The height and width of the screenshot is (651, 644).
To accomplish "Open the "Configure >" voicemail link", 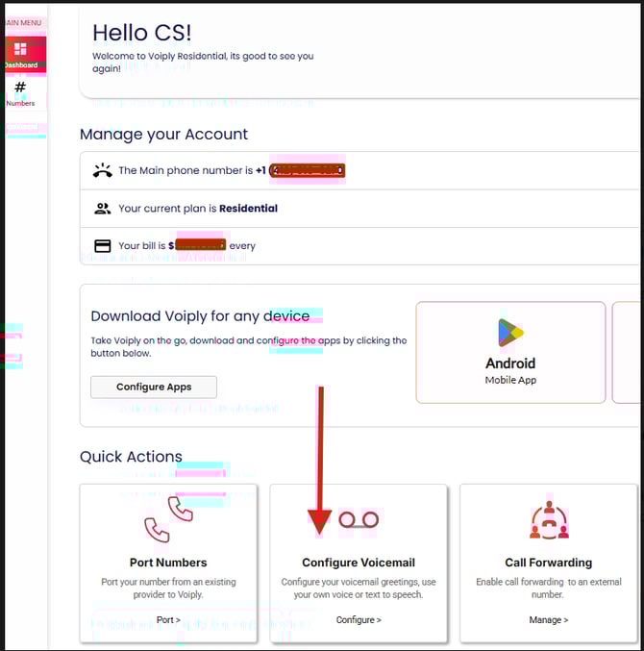I will 359,620.
